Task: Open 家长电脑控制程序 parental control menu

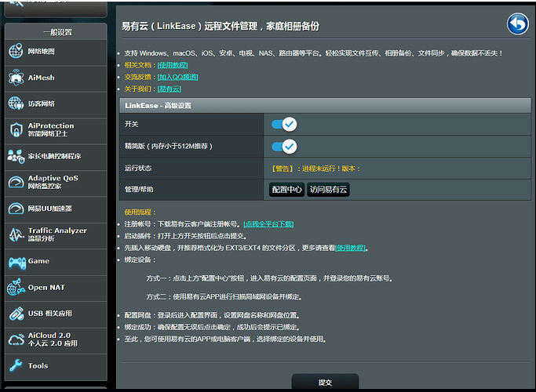Action: (x=54, y=156)
